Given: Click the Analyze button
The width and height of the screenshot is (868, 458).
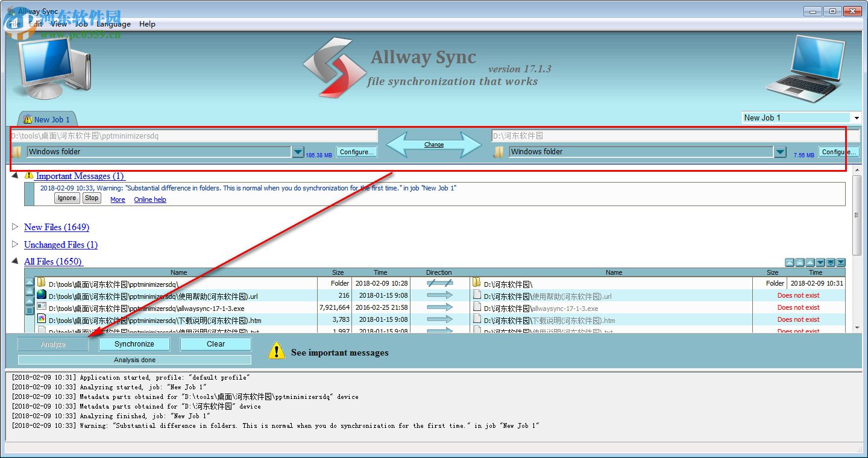Looking at the screenshot, I should pos(53,345).
